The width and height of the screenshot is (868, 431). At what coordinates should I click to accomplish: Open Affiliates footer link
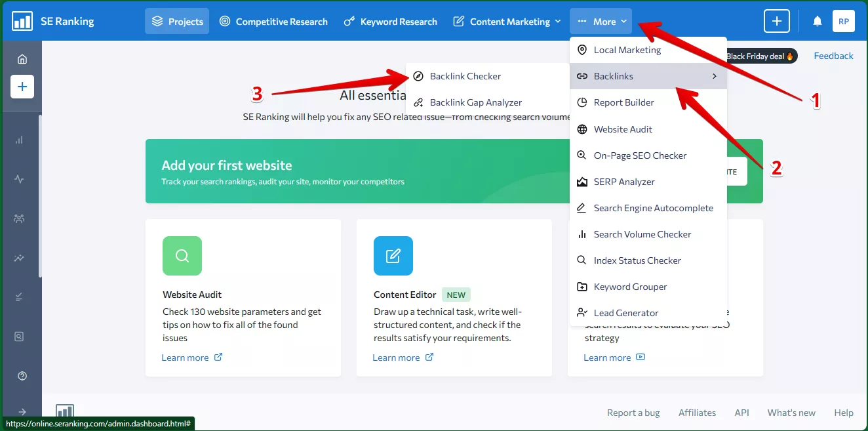[697, 413]
